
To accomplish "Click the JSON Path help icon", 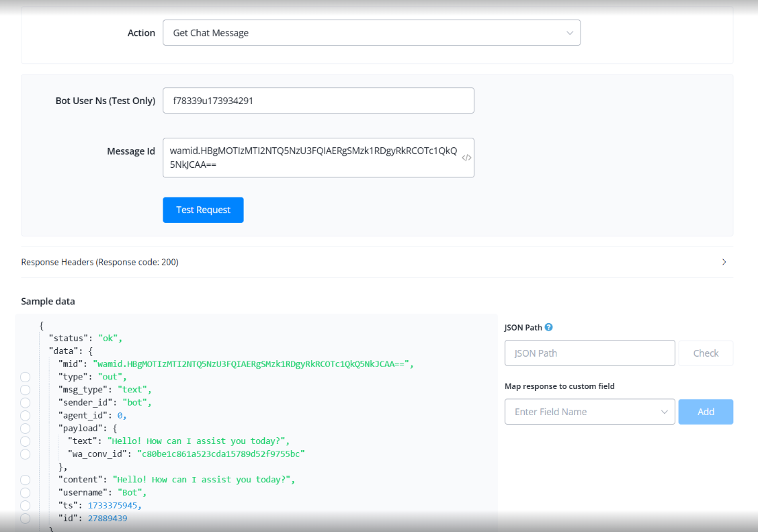I will (548, 327).
